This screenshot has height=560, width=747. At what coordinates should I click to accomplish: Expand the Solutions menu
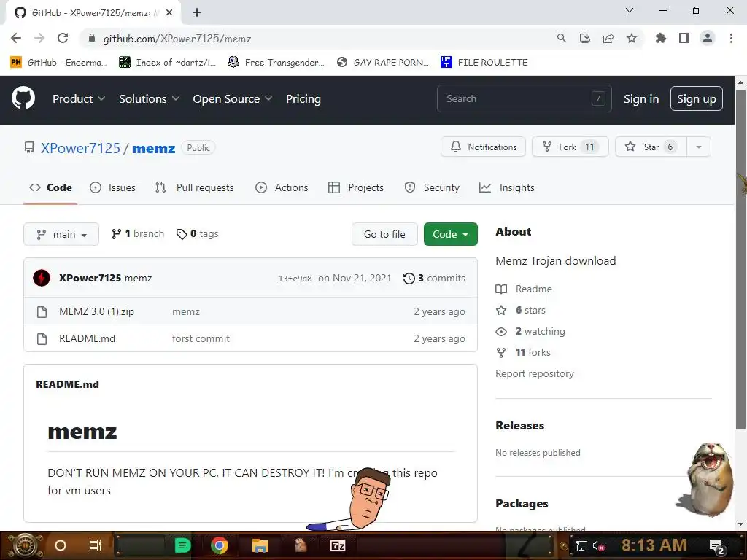coord(149,98)
